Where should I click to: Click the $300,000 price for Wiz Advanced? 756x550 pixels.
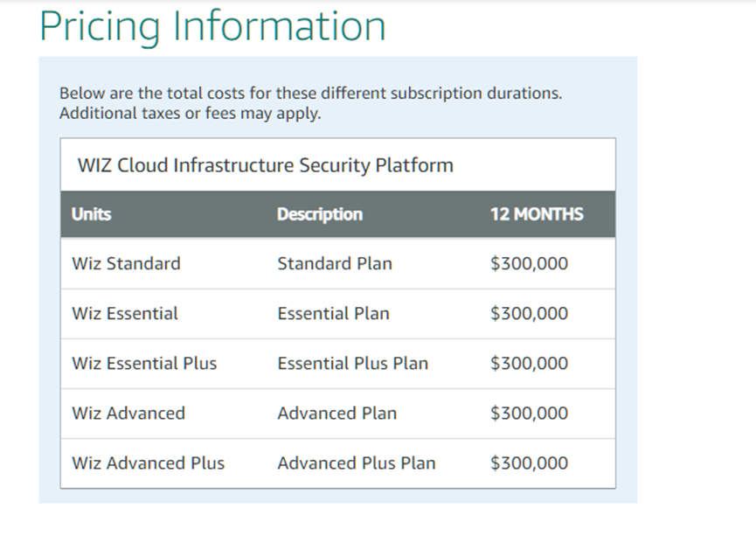[x=529, y=413]
